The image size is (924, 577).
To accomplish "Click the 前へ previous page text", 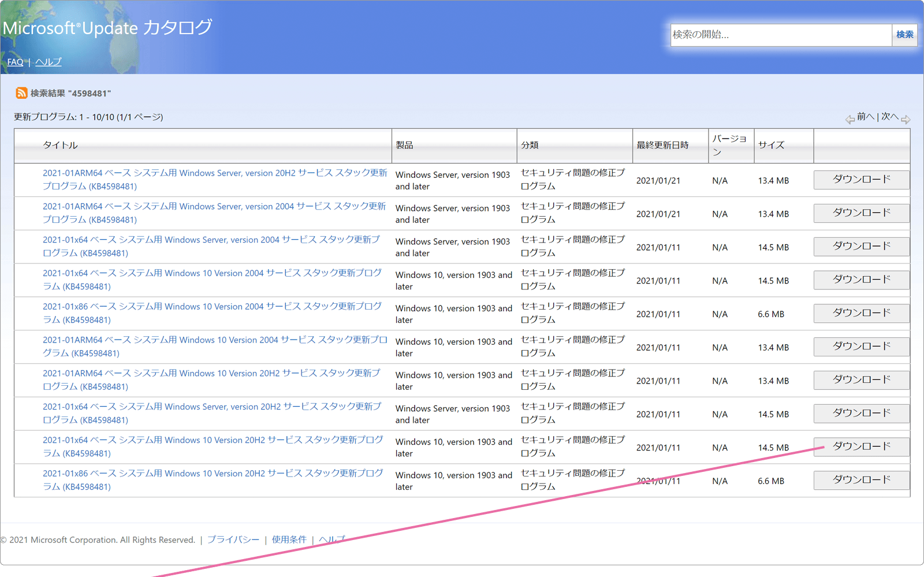I will point(866,117).
